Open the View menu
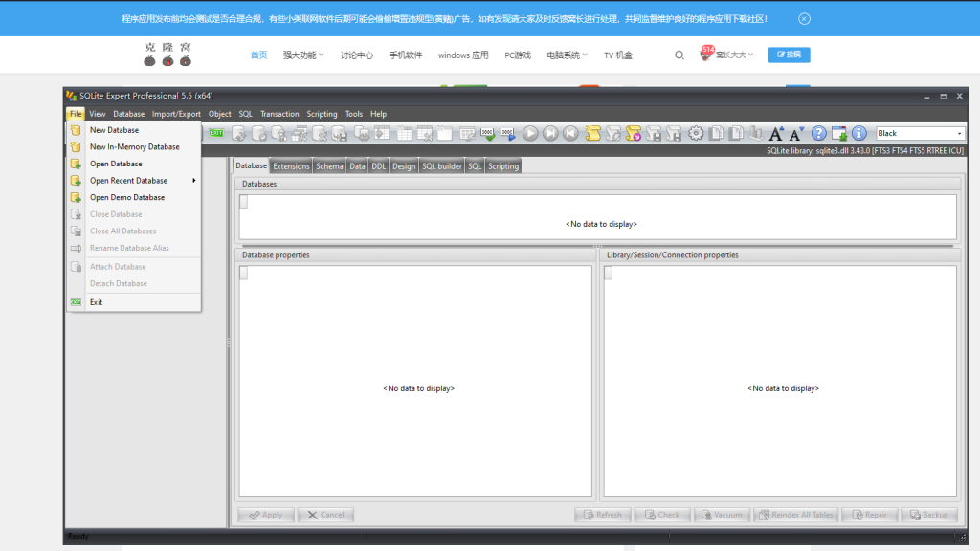 click(97, 114)
